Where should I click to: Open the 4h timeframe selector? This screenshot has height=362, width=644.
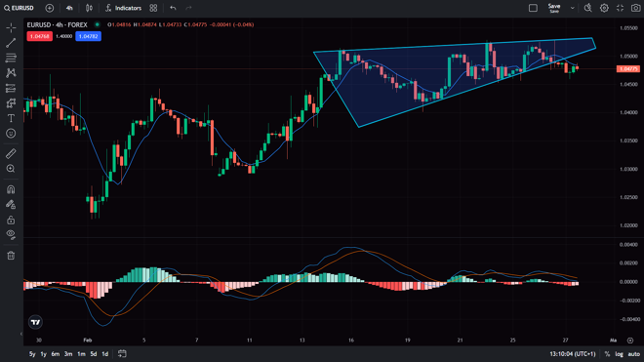coord(69,8)
